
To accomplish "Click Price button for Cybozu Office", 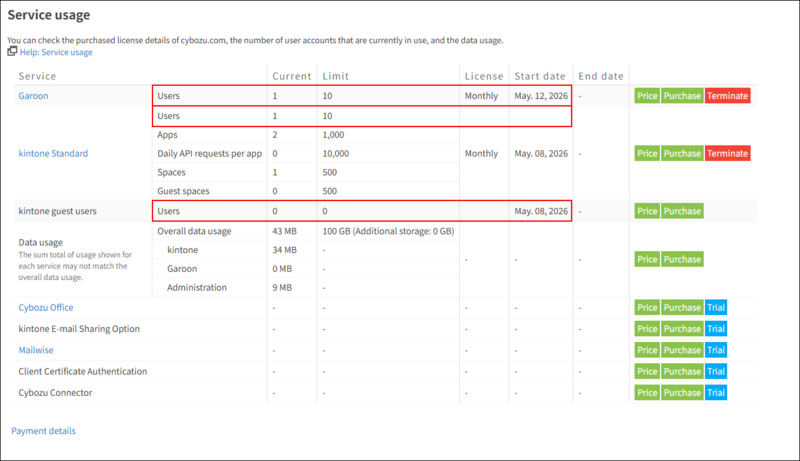I will pos(647,308).
